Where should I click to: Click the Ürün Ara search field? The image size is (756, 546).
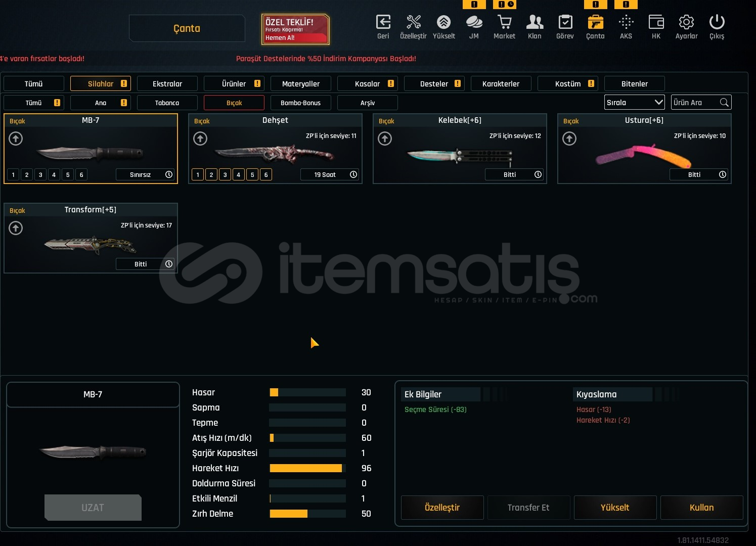pyautogui.click(x=695, y=103)
